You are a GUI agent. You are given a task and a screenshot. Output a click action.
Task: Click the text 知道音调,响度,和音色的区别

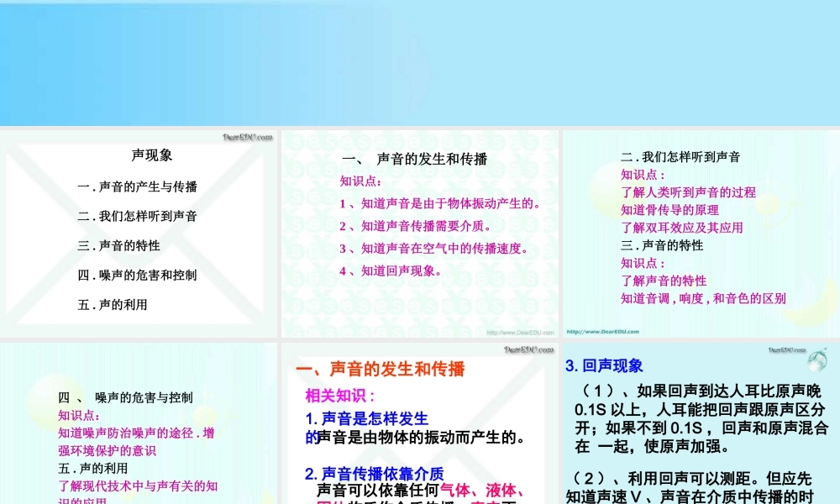pos(703,298)
